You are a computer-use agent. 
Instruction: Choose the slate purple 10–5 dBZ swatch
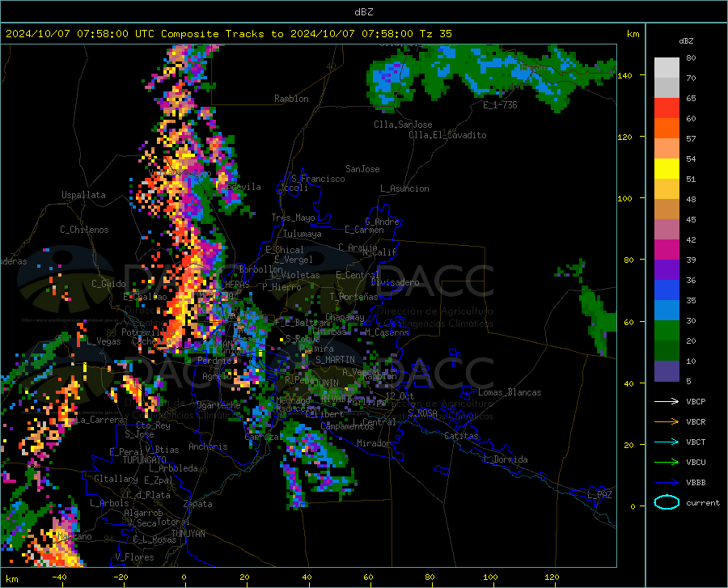(x=667, y=371)
